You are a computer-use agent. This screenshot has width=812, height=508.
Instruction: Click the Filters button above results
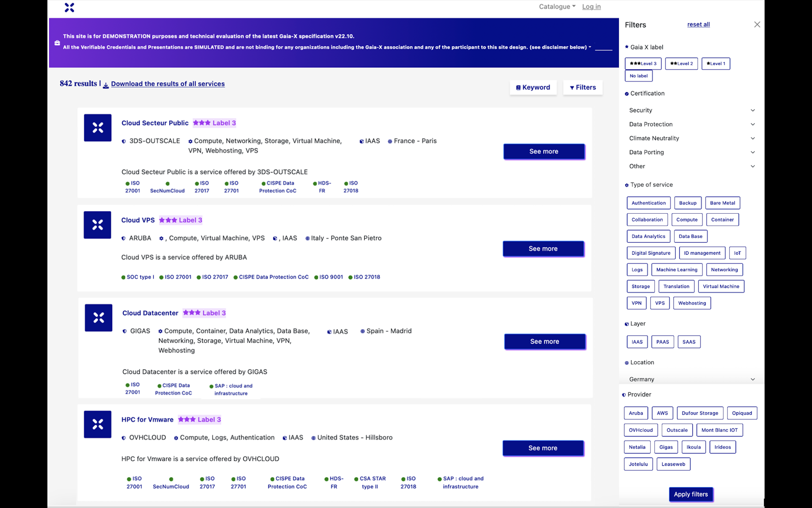[582, 87]
